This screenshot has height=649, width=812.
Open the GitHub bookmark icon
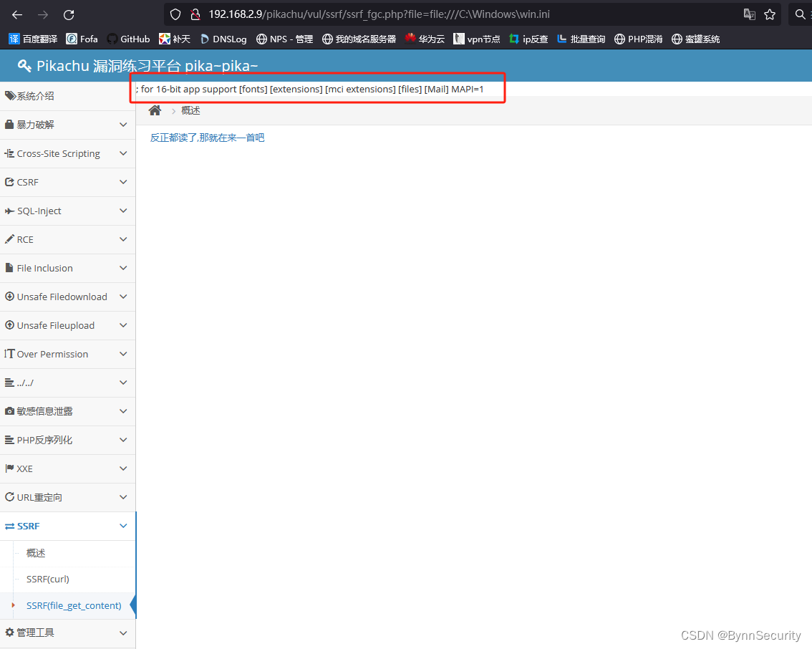112,39
